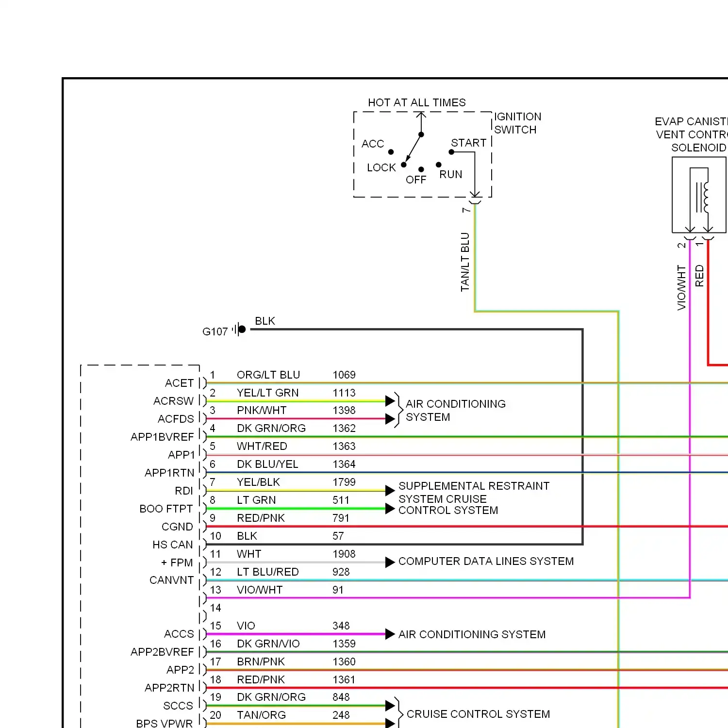Select circuit number 1359
This screenshot has height=728, width=728.
coord(344,644)
